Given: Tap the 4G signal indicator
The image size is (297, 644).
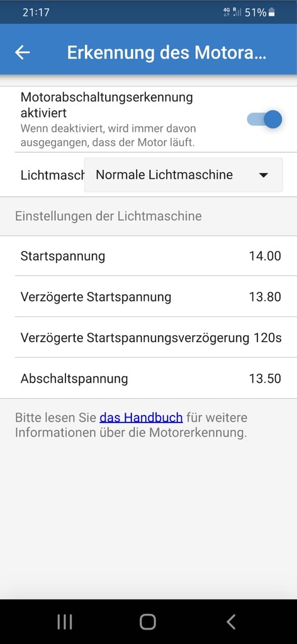Looking at the screenshot, I should [227, 13].
